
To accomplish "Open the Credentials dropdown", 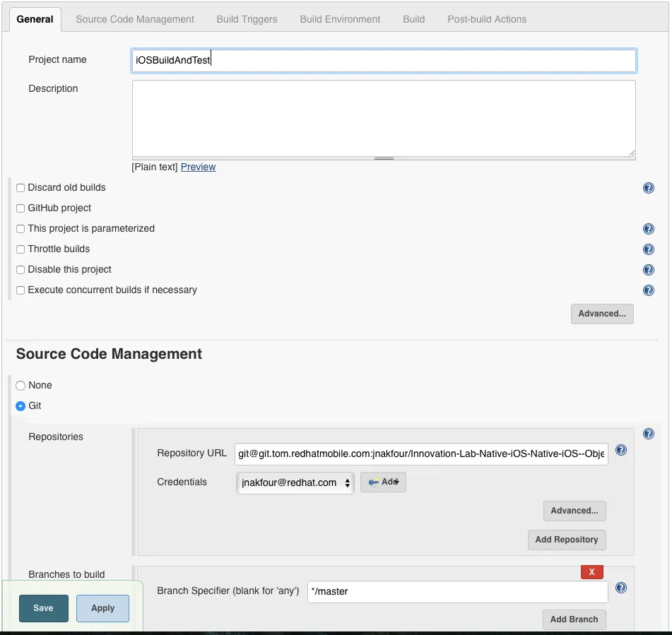I will (x=295, y=482).
